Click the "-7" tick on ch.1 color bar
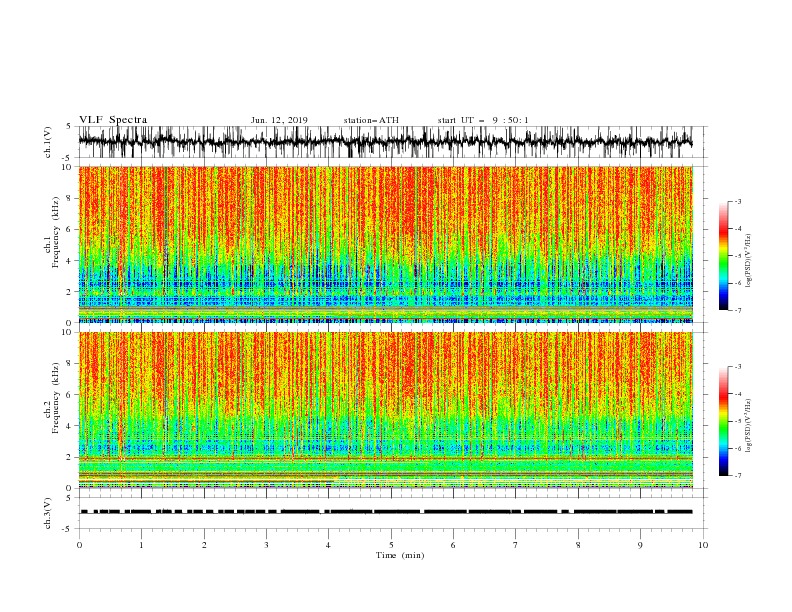Screen dimensions: 792x612 point(737,310)
